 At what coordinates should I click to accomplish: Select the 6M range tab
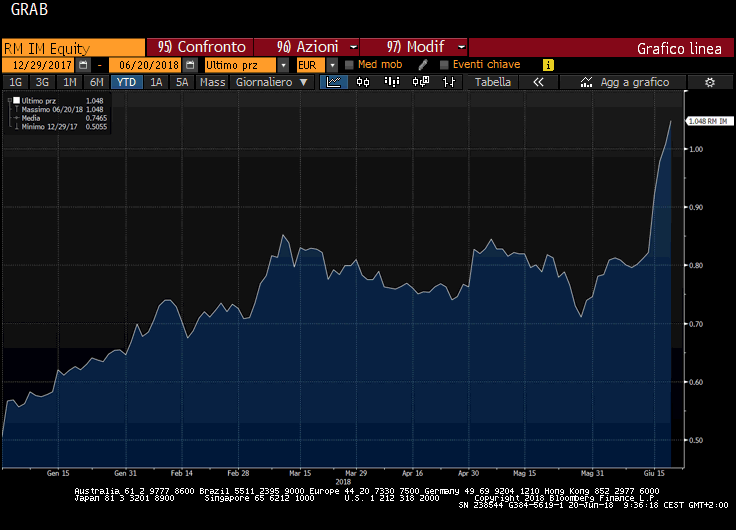pyautogui.click(x=97, y=82)
